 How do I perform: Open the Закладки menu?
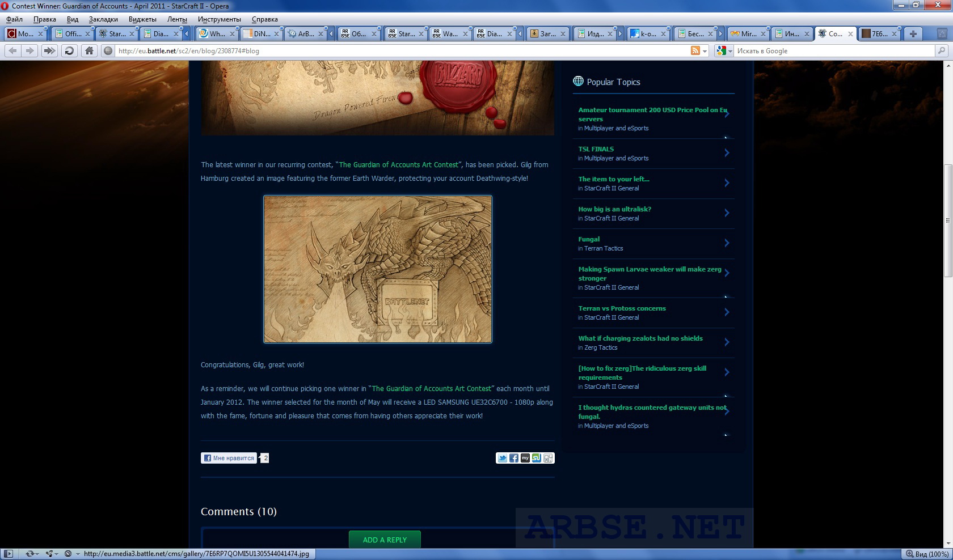point(103,19)
